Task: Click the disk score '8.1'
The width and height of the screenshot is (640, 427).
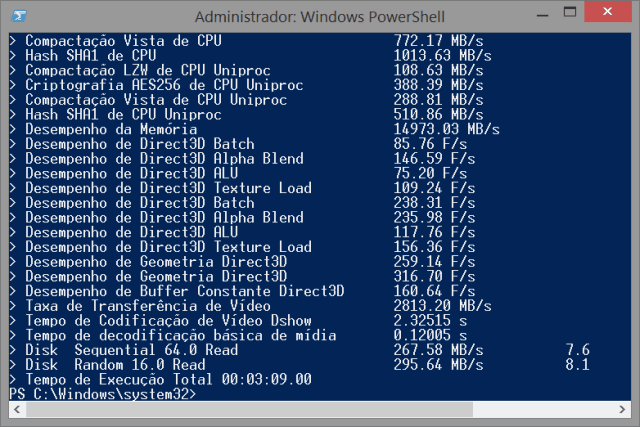Action: (x=578, y=365)
